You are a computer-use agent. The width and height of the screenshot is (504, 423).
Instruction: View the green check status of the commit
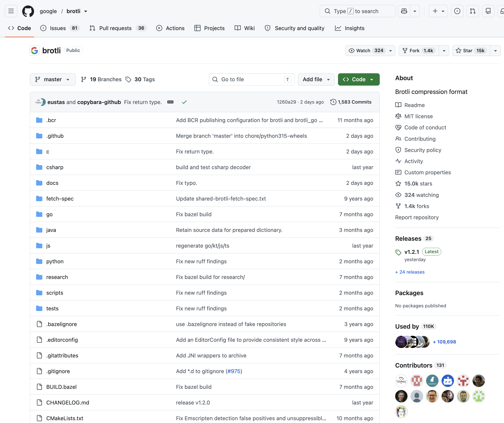click(x=184, y=102)
